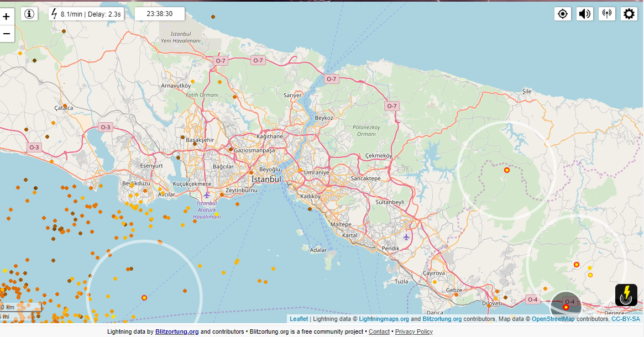
Task: Zoom in the map with plus button
Action: [7, 17]
